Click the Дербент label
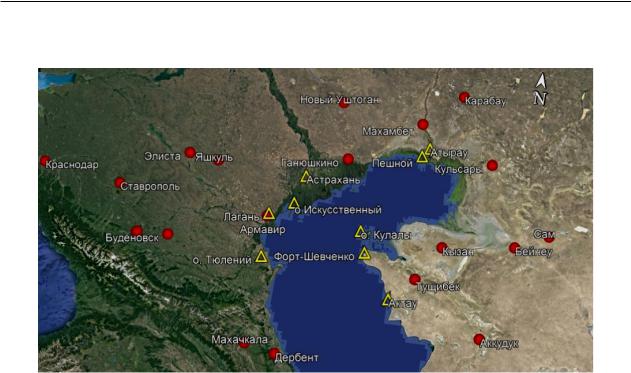The width and height of the screenshot is (631, 373). pyautogui.click(x=297, y=357)
